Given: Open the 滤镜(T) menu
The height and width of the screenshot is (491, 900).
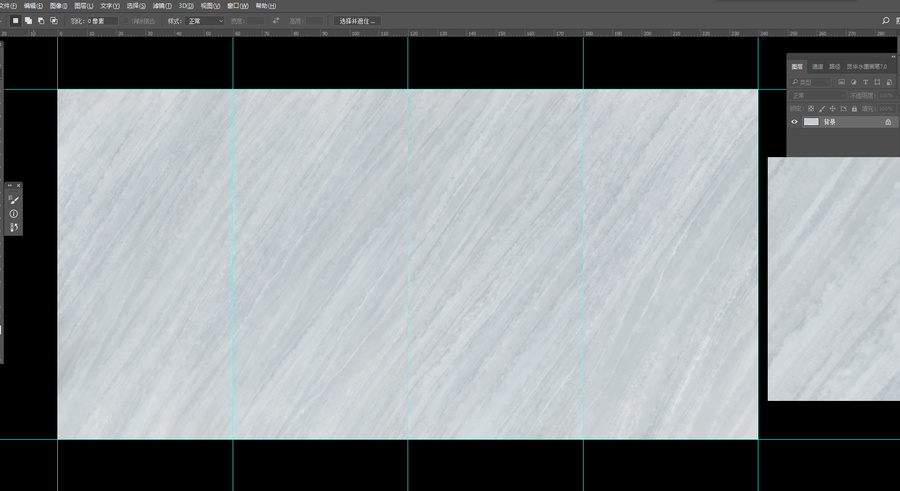Looking at the screenshot, I should click(x=162, y=6).
